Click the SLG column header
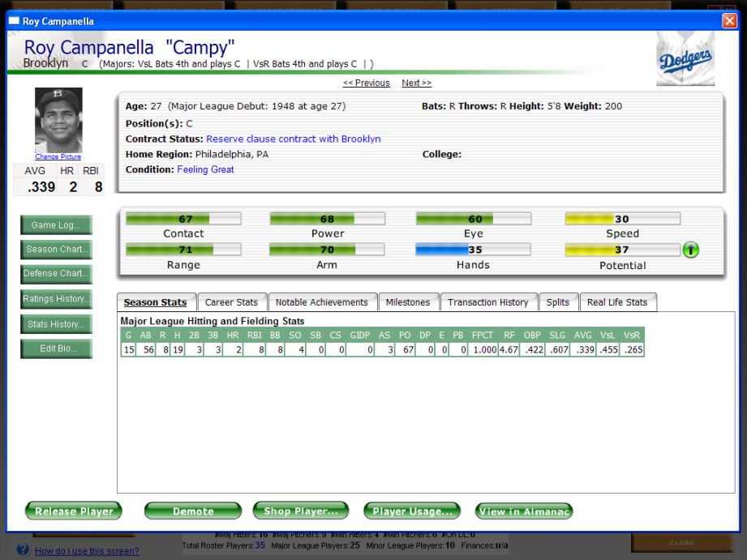 (557, 336)
